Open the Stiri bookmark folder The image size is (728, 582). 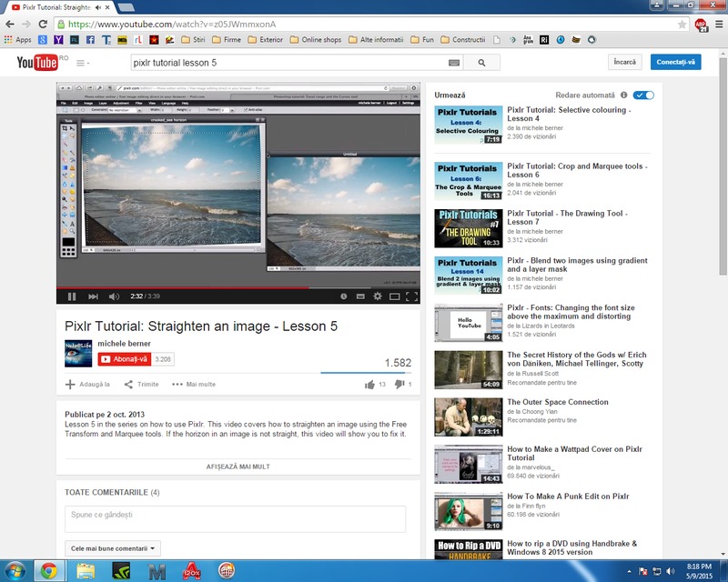pyautogui.click(x=193, y=40)
